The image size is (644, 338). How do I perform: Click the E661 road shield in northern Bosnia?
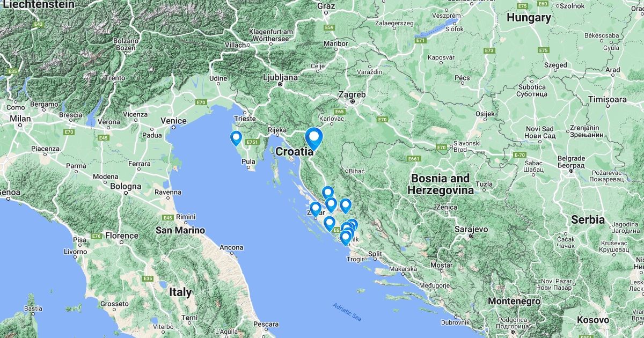click(x=413, y=159)
